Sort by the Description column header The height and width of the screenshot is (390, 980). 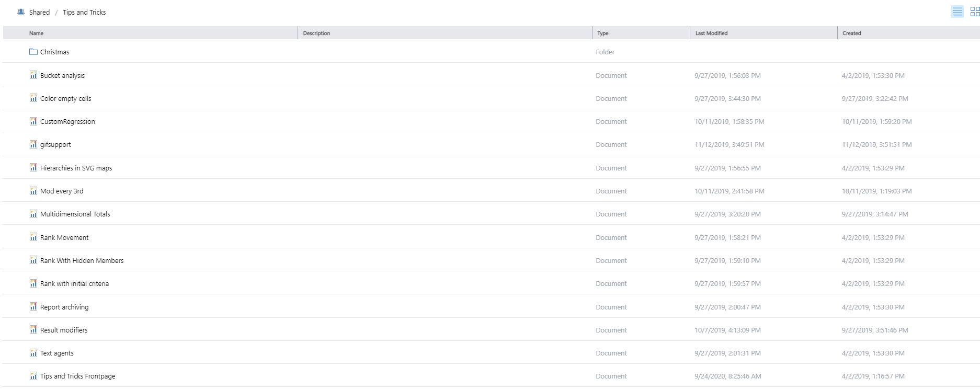point(316,33)
